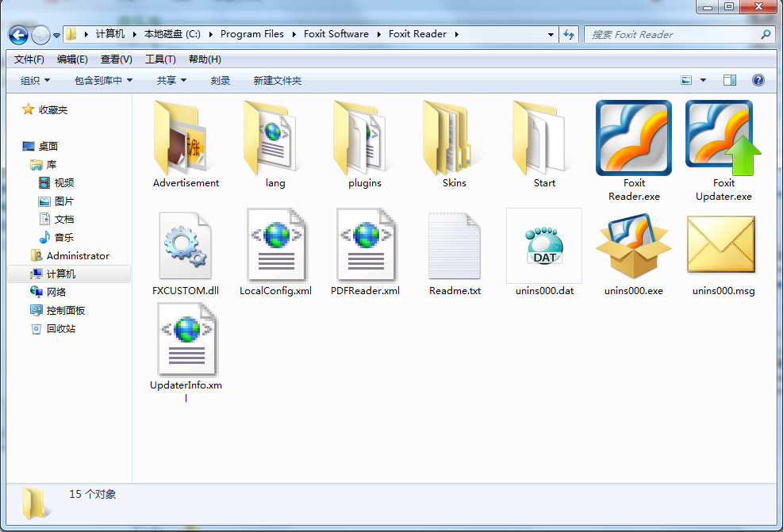783x532 pixels.
Task: Open the Foxit Reader.exe application icon
Action: pos(633,138)
